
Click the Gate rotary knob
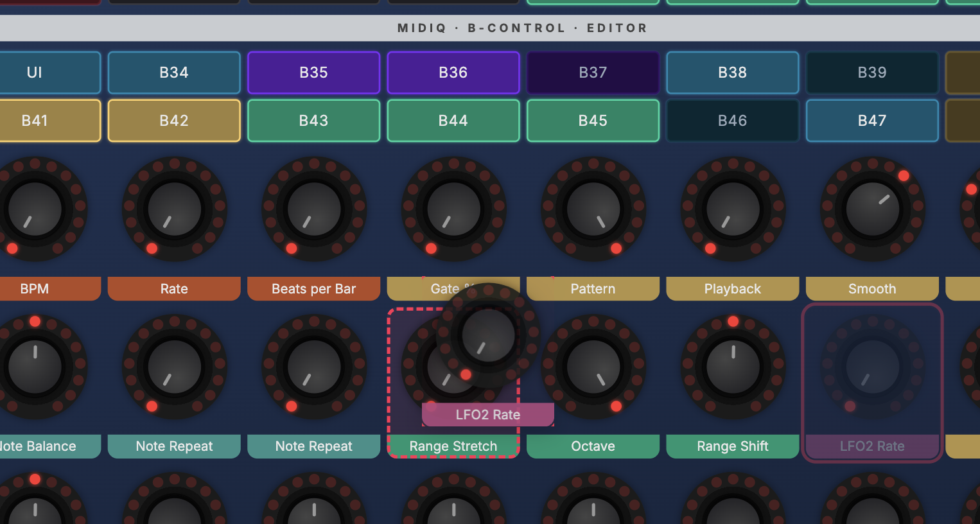(453, 209)
